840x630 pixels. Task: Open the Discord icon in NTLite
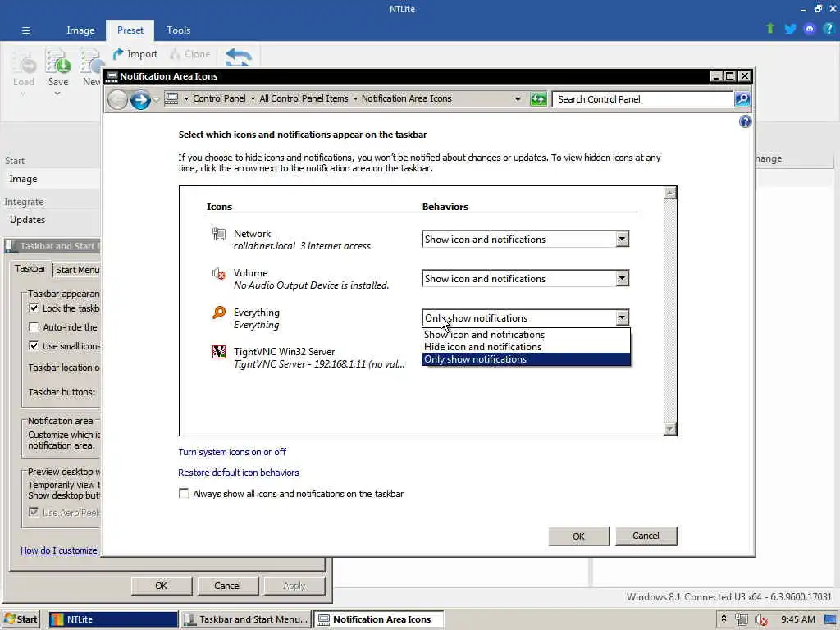coord(810,29)
